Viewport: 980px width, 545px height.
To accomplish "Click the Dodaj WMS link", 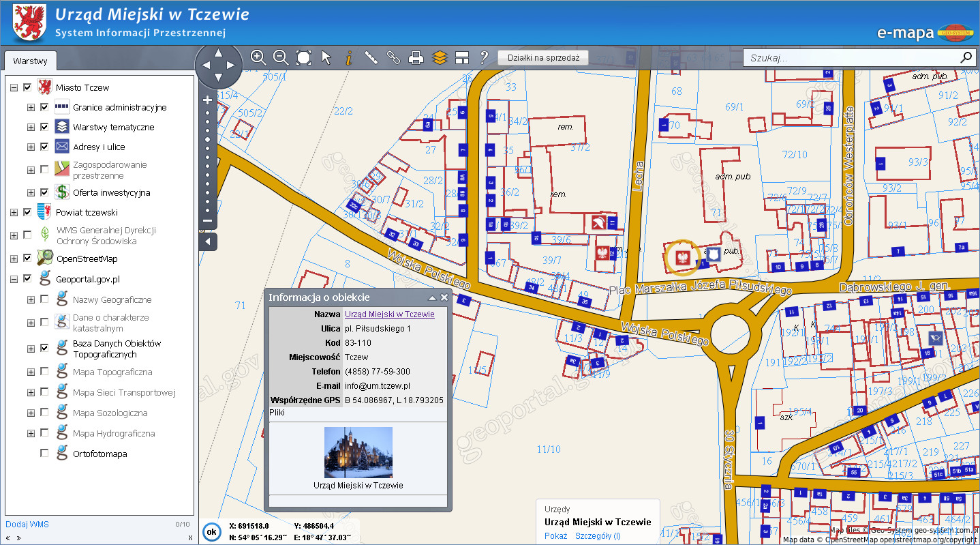I will [27, 525].
